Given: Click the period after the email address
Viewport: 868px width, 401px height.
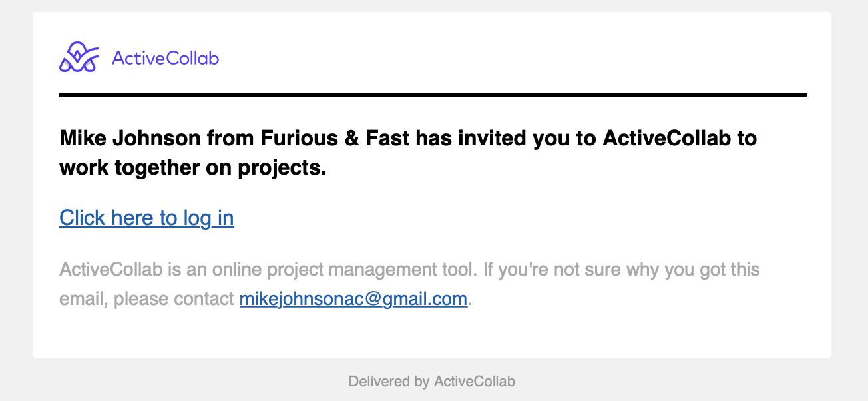Looking at the screenshot, I should pos(470,304).
